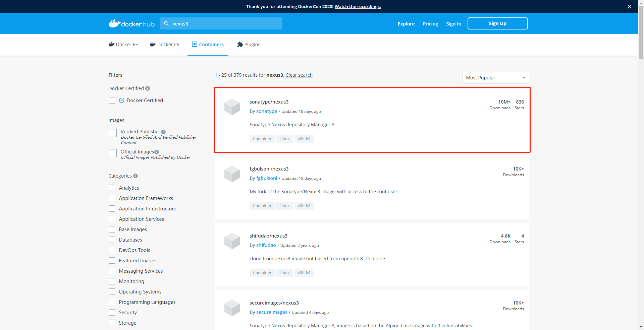Open the sonatype publisher profile link

point(267,111)
